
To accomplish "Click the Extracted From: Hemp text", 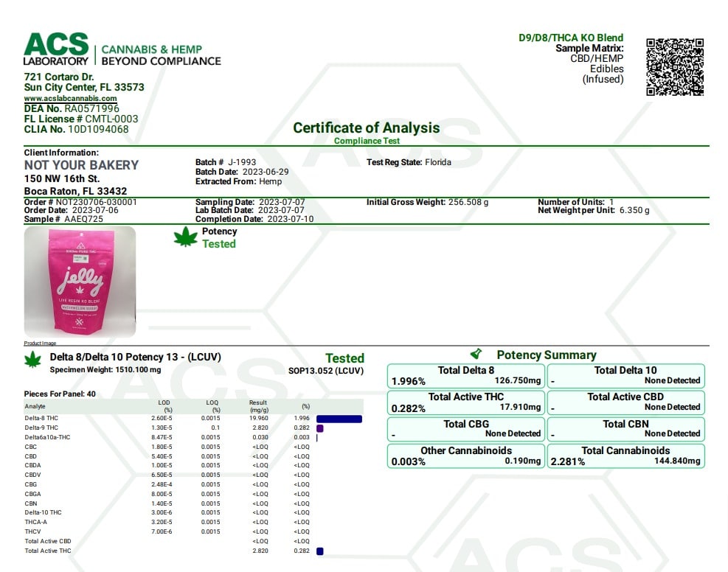I will [239, 181].
